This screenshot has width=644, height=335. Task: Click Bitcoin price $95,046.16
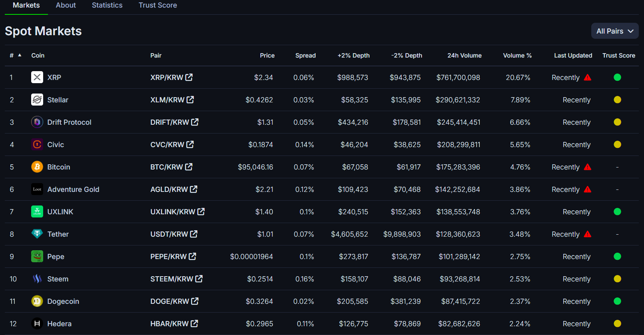(x=256, y=167)
